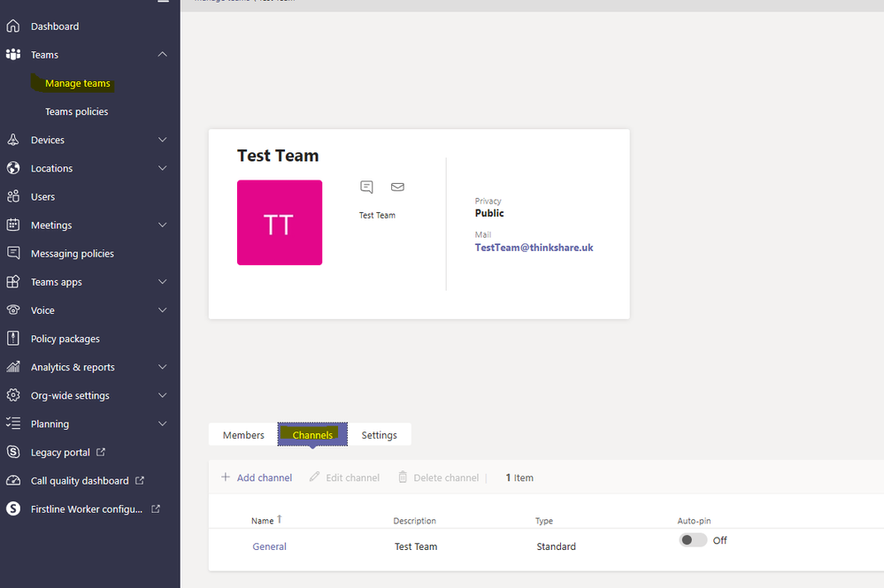Open TestTeam@thinkshare.uk mail link

(x=534, y=248)
